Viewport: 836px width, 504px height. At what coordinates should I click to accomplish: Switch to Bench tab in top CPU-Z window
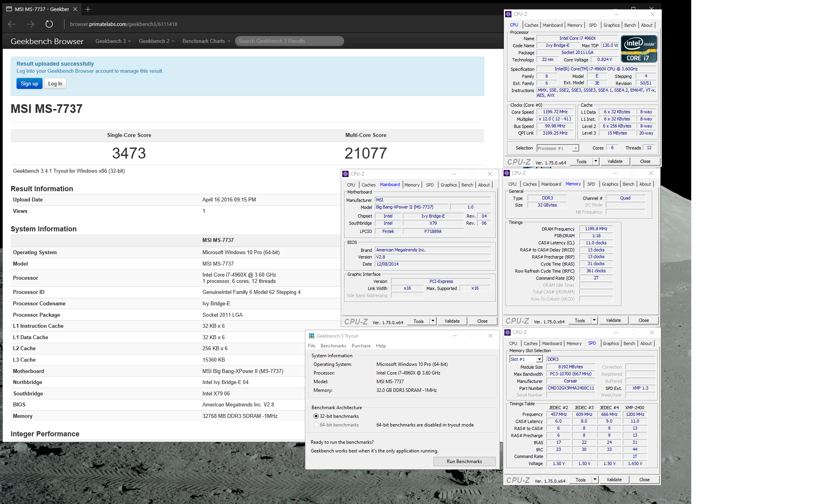(x=630, y=25)
